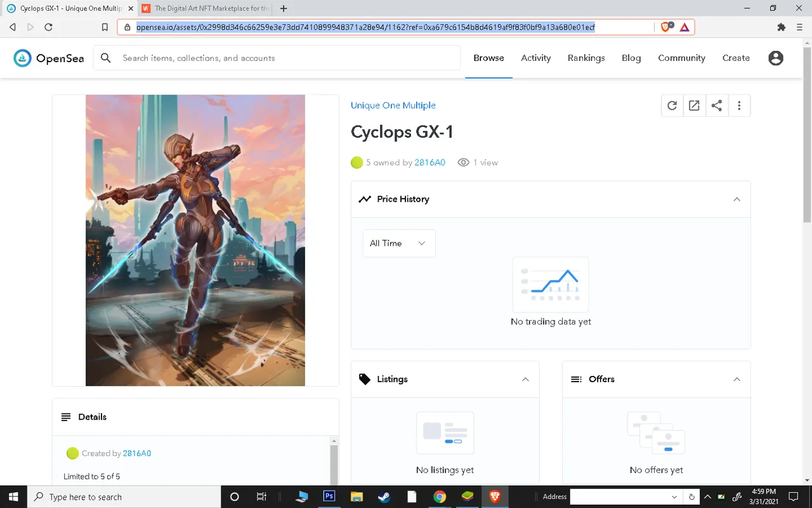
Task: Open the All Time range dropdown
Action: tap(399, 243)
